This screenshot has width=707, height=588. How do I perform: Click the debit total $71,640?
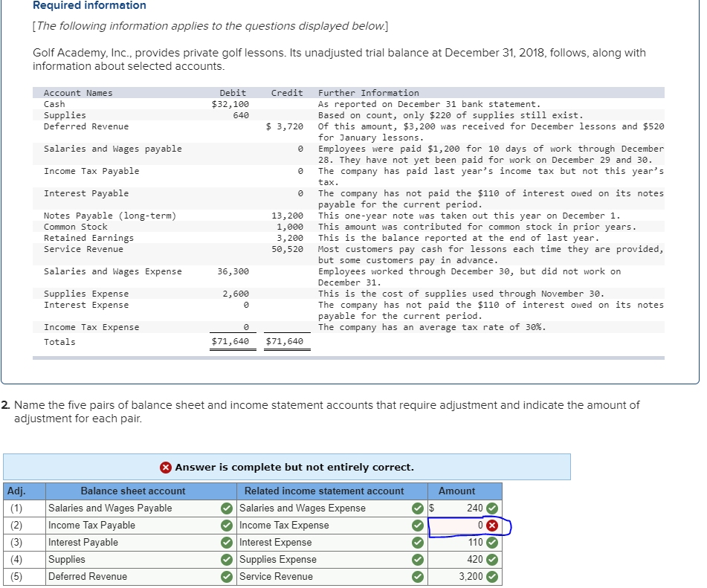click(x=230, y=341)
